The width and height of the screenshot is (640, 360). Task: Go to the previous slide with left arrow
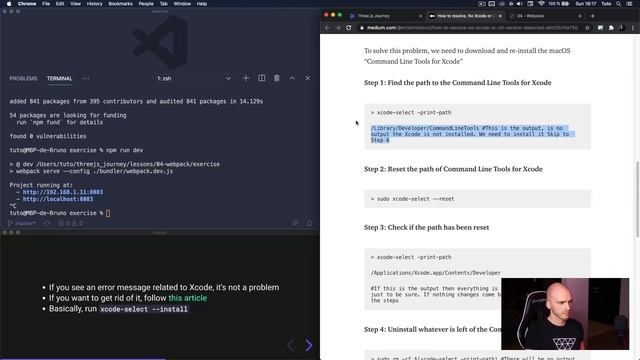(x=290, y=345)
